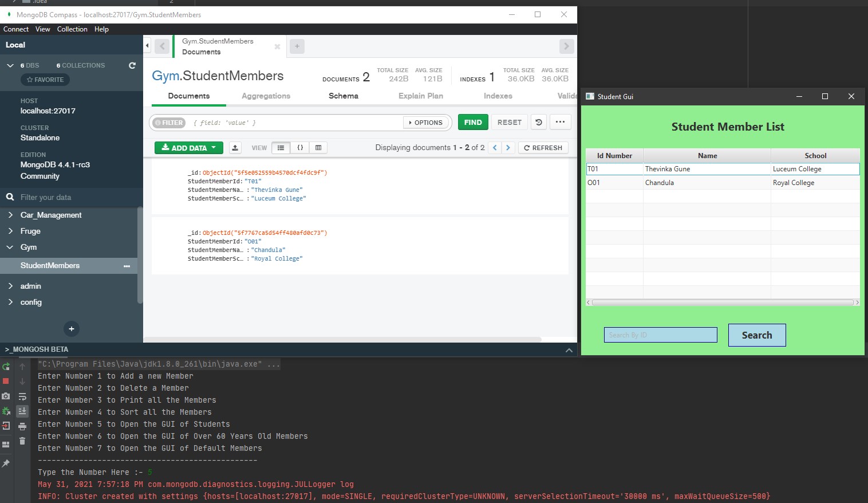Image resolution: width=868 pixels, height=503 pixels.
Task: Switch to table view
Action: coord(318,148)
